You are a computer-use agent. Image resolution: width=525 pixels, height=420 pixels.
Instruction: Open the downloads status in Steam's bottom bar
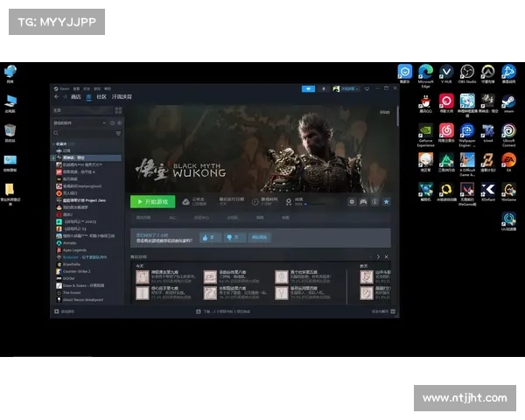tap(223, 311)
